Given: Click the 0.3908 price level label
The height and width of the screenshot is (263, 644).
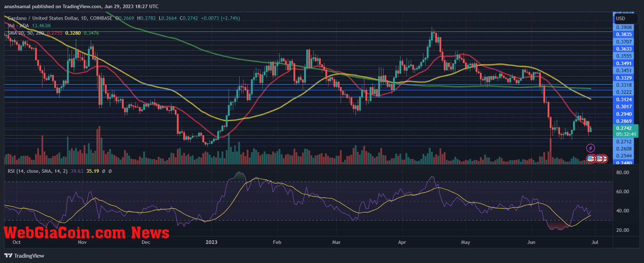Looking at the screenshot, I should click(x=624, y=27).
